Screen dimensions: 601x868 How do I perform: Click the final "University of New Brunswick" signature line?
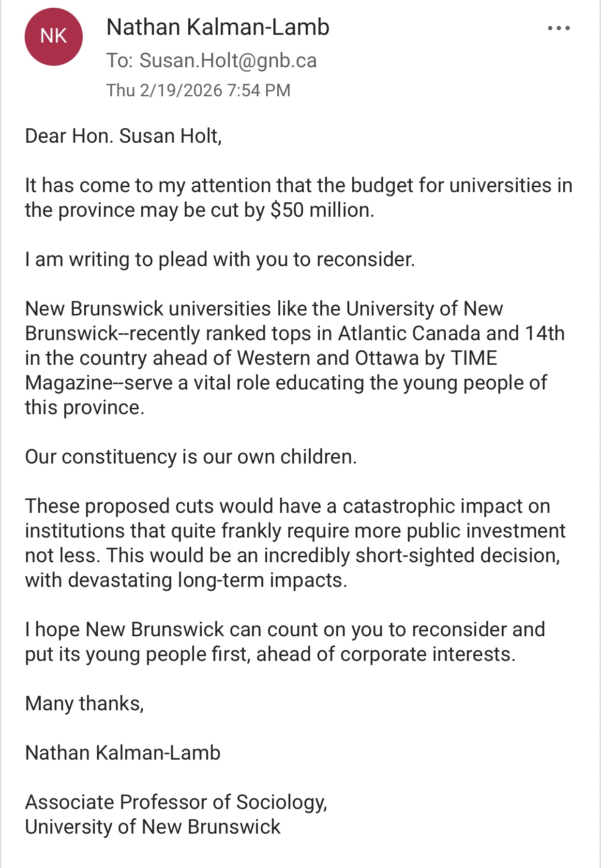(x=153, y=827)
